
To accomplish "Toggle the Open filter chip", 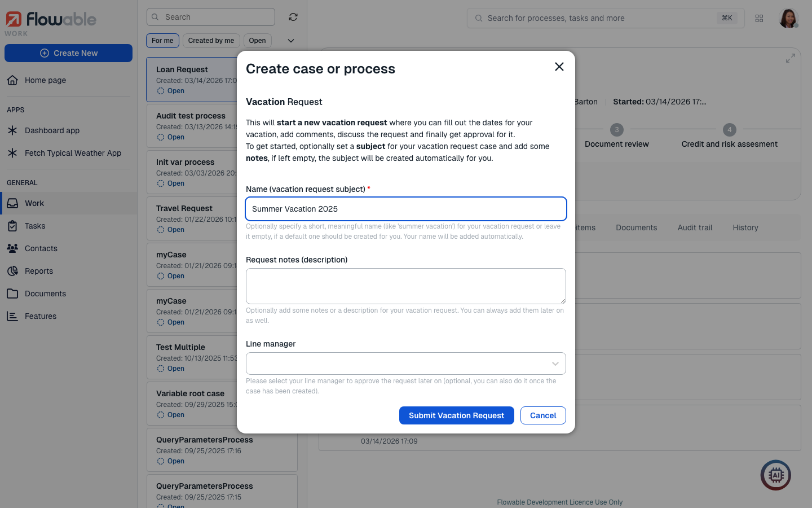I will 257,41.
